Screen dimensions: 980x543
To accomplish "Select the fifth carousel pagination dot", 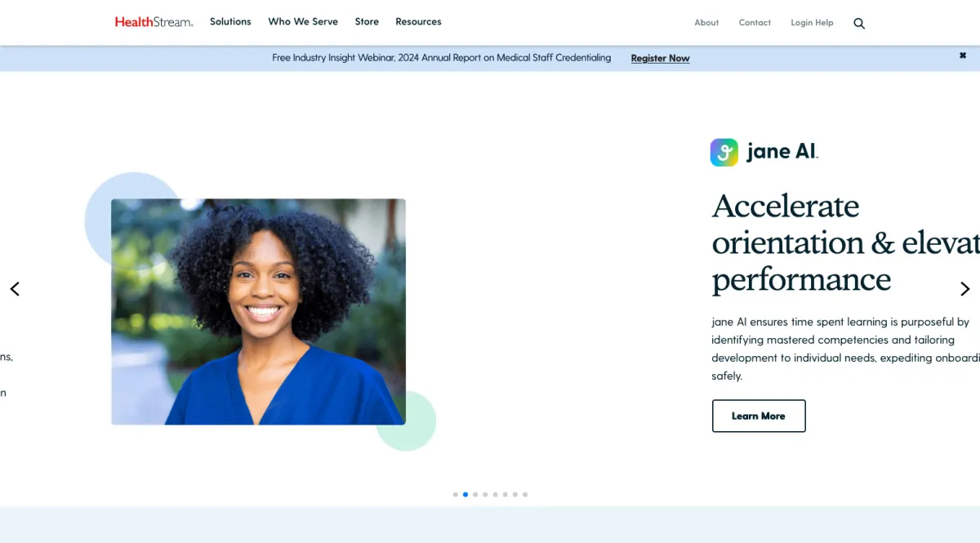I will [495, 494].
